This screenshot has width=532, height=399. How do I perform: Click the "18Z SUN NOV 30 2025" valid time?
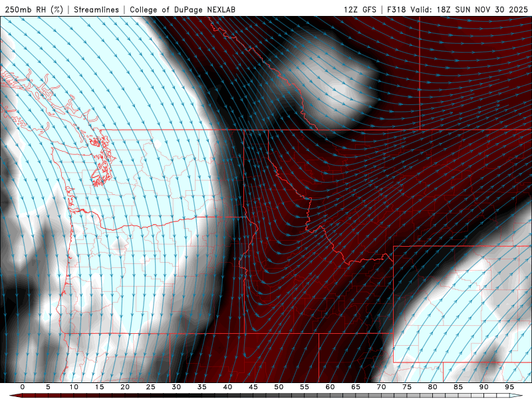482,9
